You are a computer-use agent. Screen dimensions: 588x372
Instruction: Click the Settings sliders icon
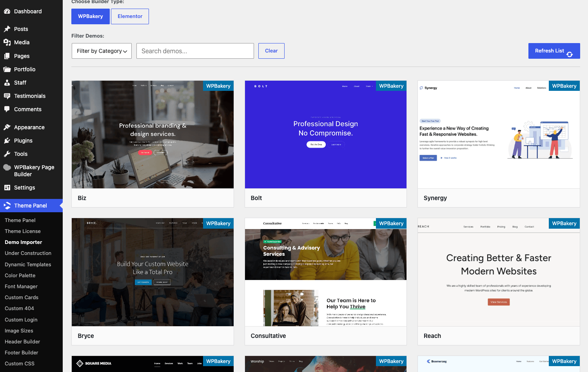(x=7, y=188)
